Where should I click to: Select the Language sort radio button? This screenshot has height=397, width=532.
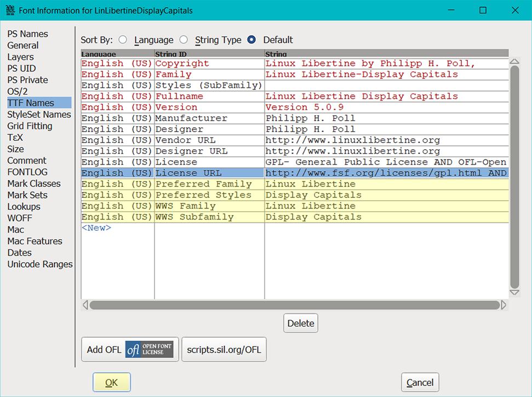123,39
